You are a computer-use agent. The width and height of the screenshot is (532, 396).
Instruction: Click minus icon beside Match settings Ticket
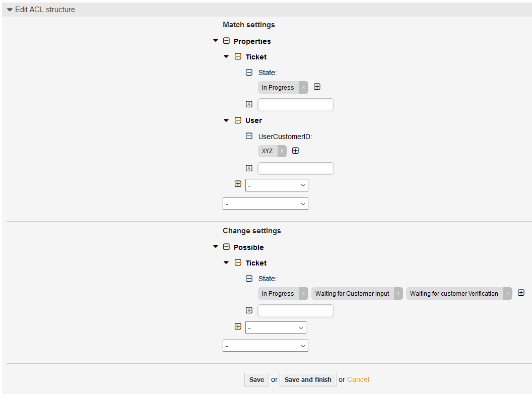coord(238,56)
